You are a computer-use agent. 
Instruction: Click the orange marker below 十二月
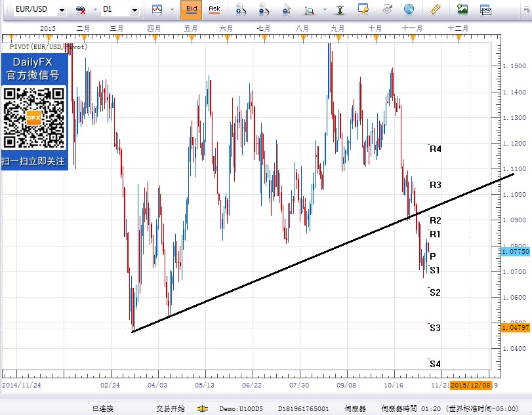pos(459,37)
